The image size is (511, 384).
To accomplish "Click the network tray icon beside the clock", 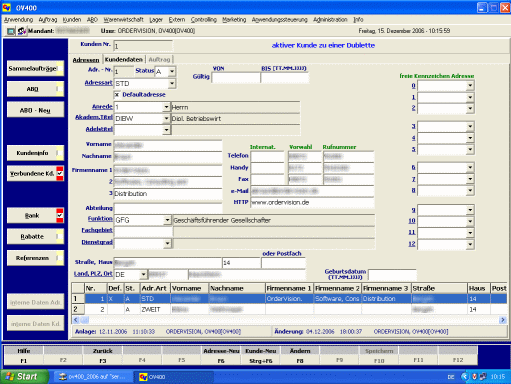I will click(482, 377).
